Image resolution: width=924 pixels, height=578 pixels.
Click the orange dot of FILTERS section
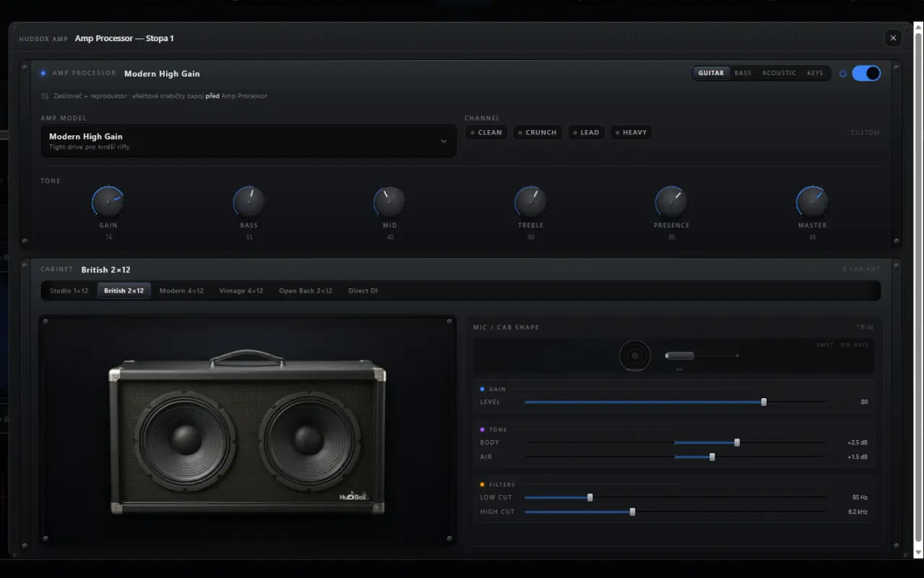[482, 484]
